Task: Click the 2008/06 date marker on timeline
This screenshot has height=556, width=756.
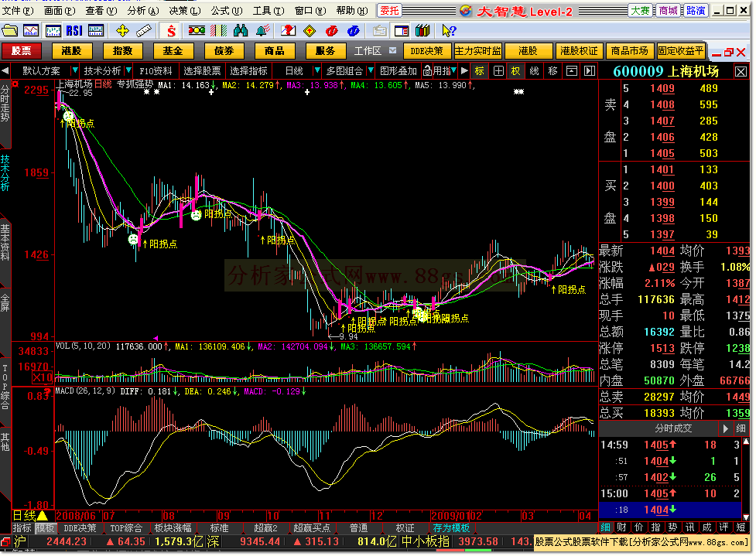Action: coord(76,516)
